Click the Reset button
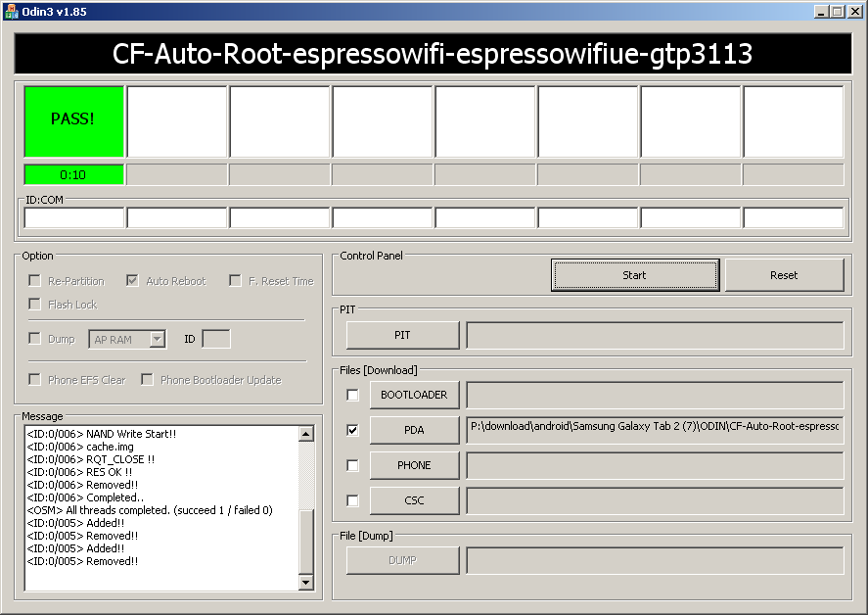The height and width of the screenshot is (615, 868). point(785,275)
